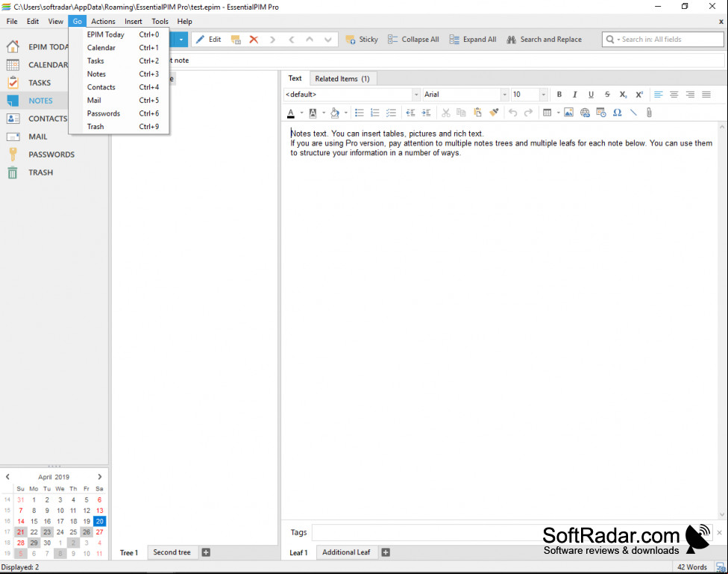Insert a special symbol (Omega)
Image resolution: width=728 pixels, height=574 pixels.
[617, 113]
